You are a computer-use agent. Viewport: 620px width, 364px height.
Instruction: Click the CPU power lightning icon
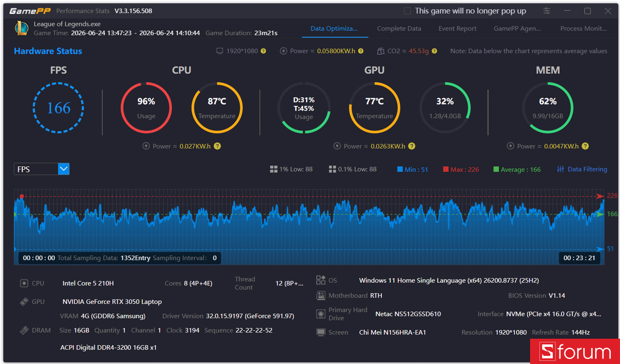(x=146, y=146)
